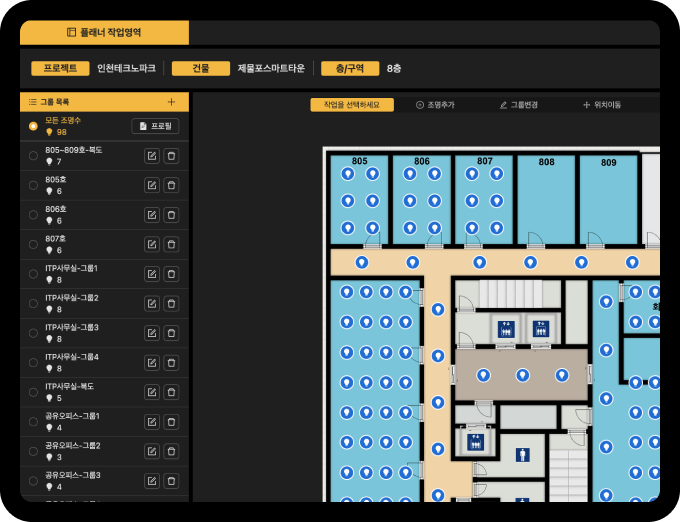The width and height of the screenshot is (680, 522).
Task: Delete the 806호 group
Action: point(171,215)
